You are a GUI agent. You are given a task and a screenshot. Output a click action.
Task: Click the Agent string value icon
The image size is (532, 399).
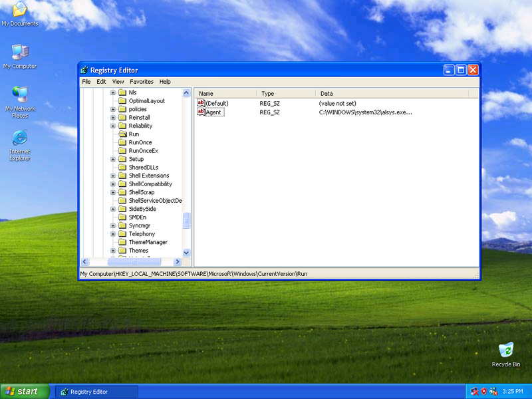pos(201,112)
